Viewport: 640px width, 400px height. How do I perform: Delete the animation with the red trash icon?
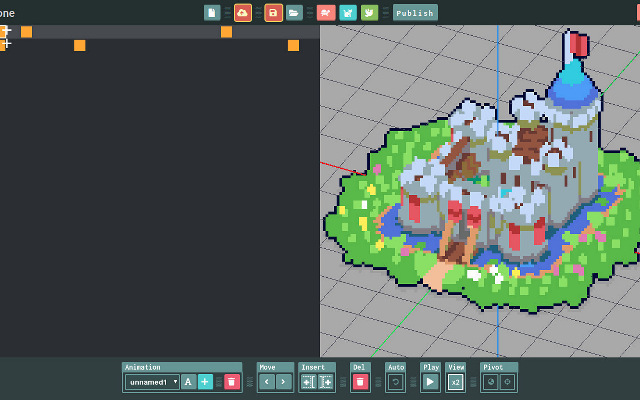coord(231,382)
